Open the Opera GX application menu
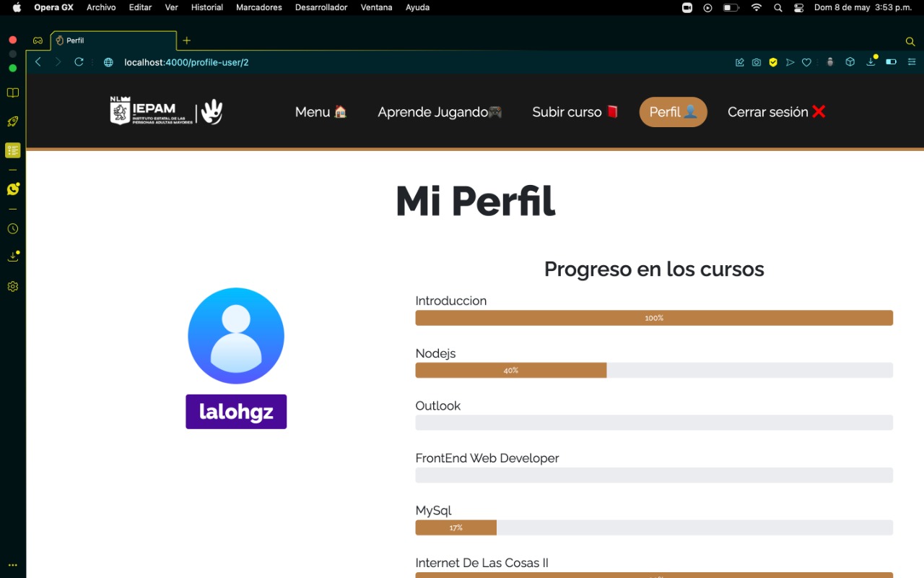 coord(53,7)
